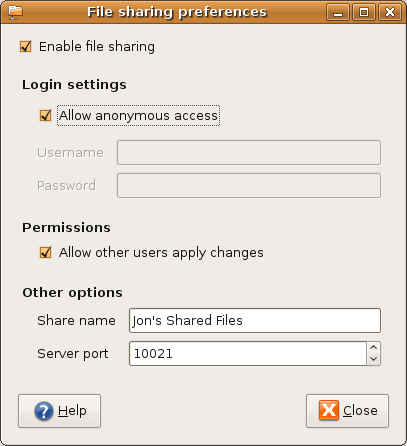The width and height of the screenshot is (407, 446).
Task: Click the Share name text field
Action: pyautogui.click(x=255, y=320)
